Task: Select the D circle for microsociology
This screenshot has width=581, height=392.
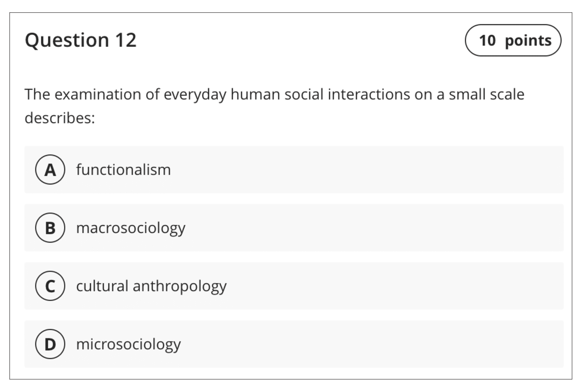Action: pyautogui.click(x=50, y=344)
